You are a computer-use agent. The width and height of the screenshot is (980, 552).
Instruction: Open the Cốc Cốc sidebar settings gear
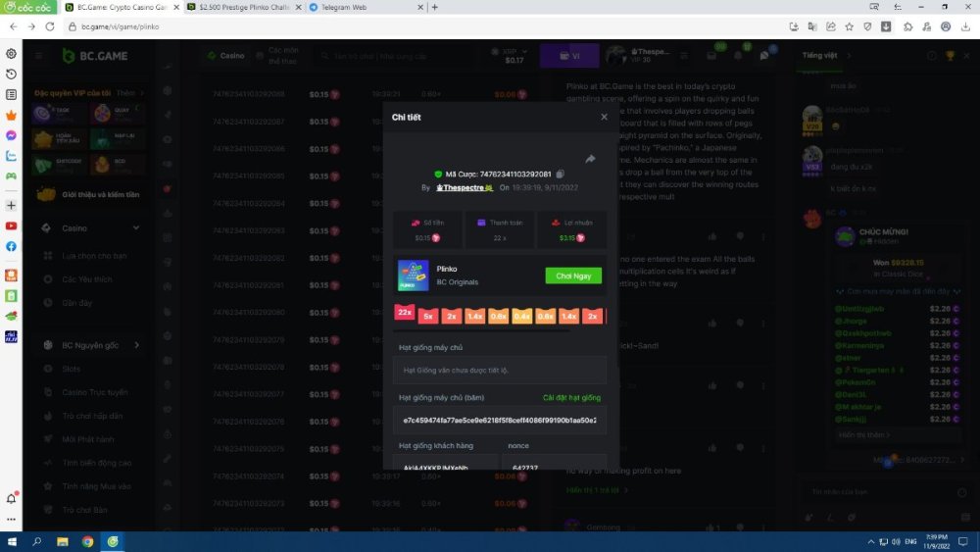[11, 54]
